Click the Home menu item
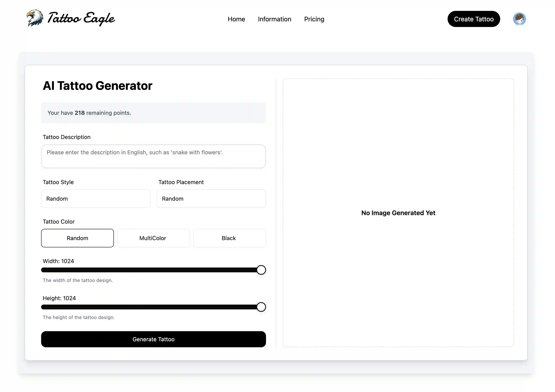555x392 pixels. [x=236, y=19]
